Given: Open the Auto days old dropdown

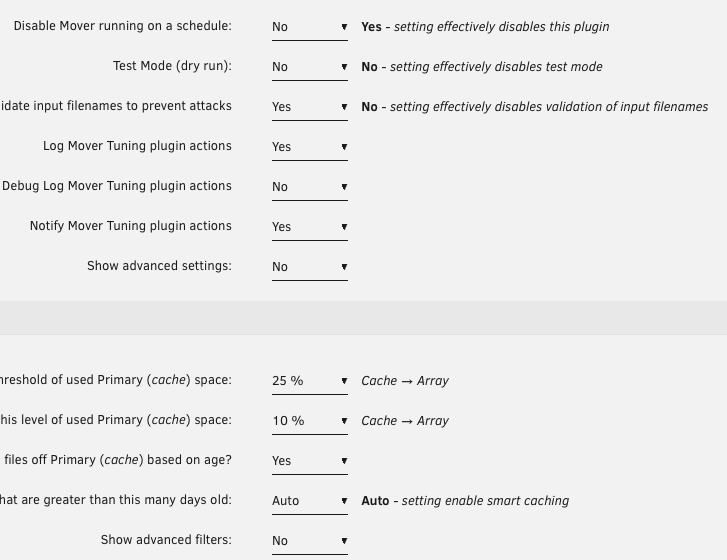Looking at the screenshot, I should click(310, 501).
